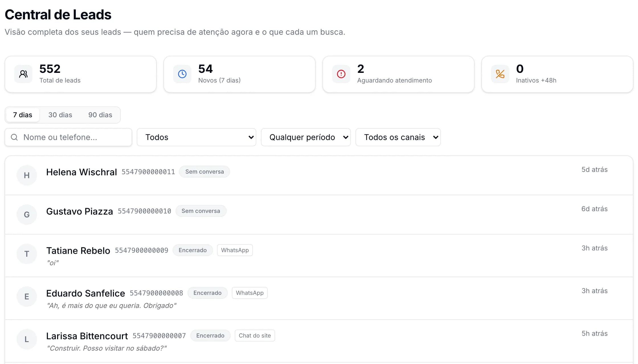Open Gustavo Piazza lead name

click(x=79, y=211)
